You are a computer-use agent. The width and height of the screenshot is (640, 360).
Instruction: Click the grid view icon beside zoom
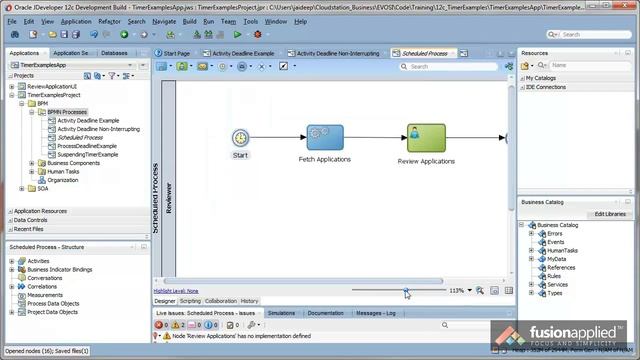point(509,291)
